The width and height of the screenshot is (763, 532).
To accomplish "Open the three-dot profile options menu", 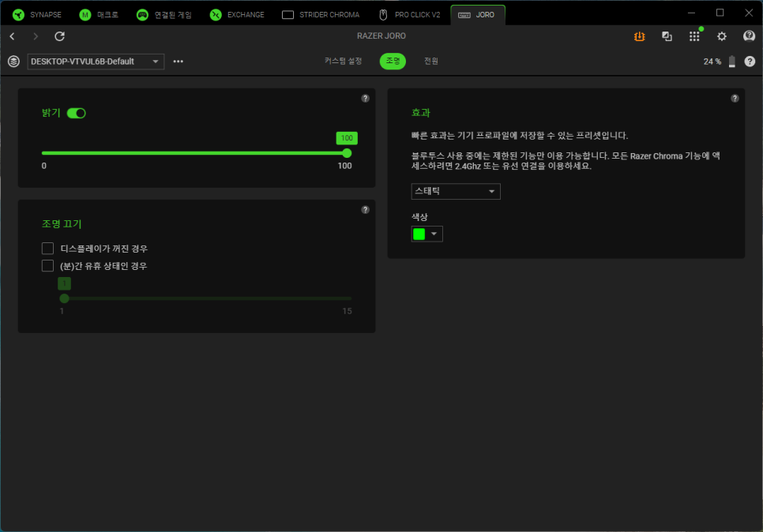I will [178, 62].
